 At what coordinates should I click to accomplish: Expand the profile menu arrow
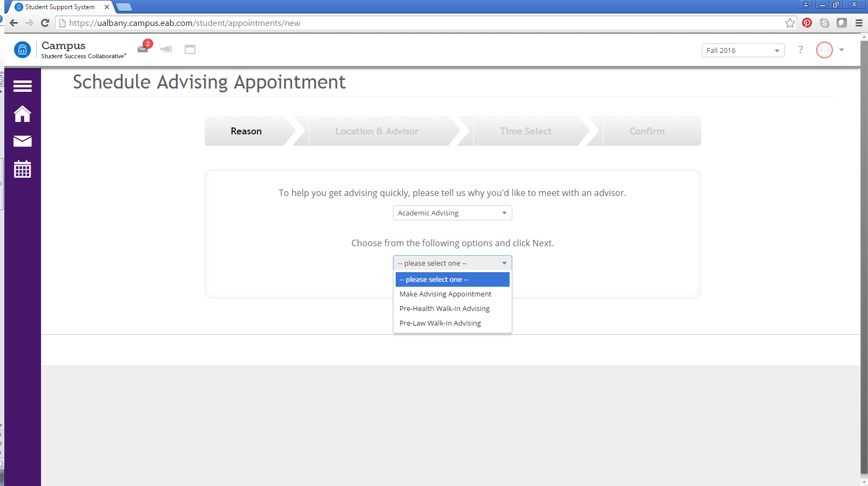tap(842, 50)
